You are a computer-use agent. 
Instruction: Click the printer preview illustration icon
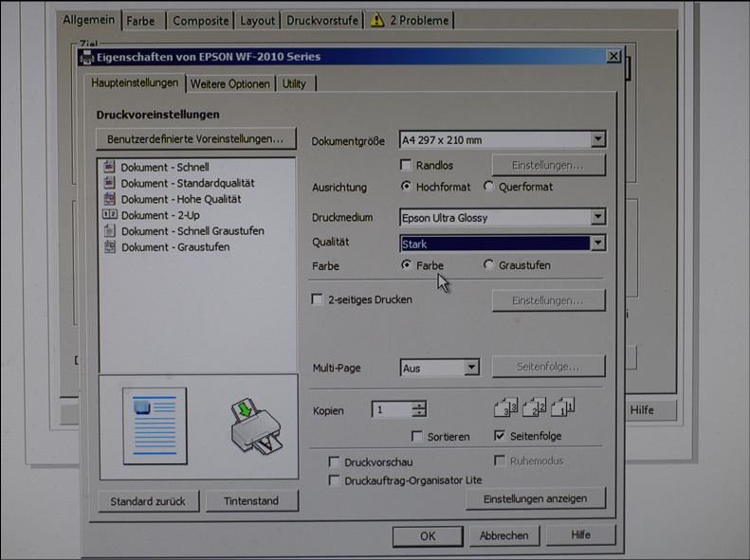pyautogui.click(x=254, y=425)
